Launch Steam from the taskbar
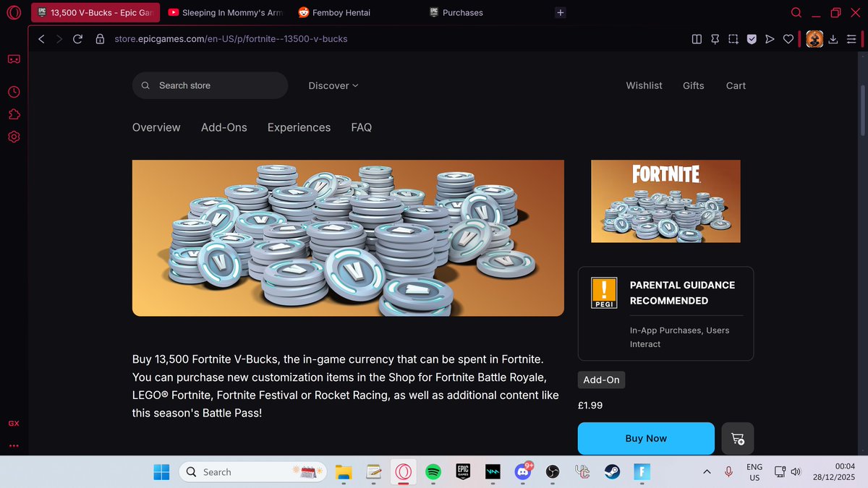 (612, 472)
